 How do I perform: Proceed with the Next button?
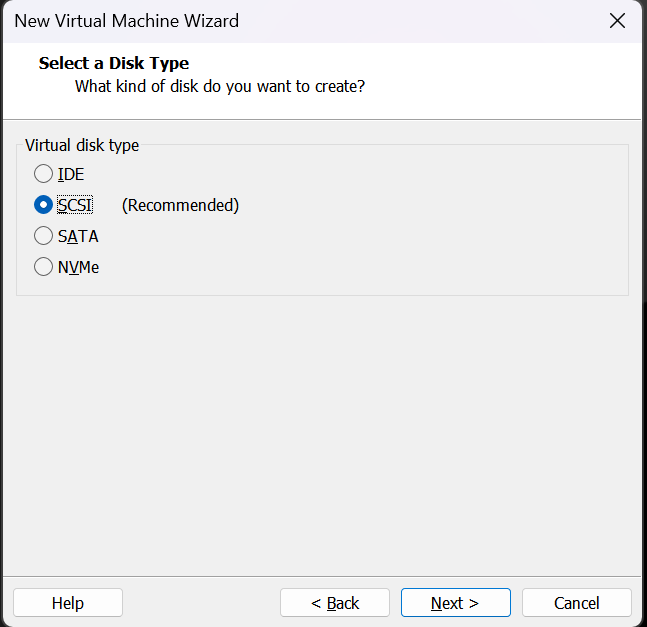456,603
